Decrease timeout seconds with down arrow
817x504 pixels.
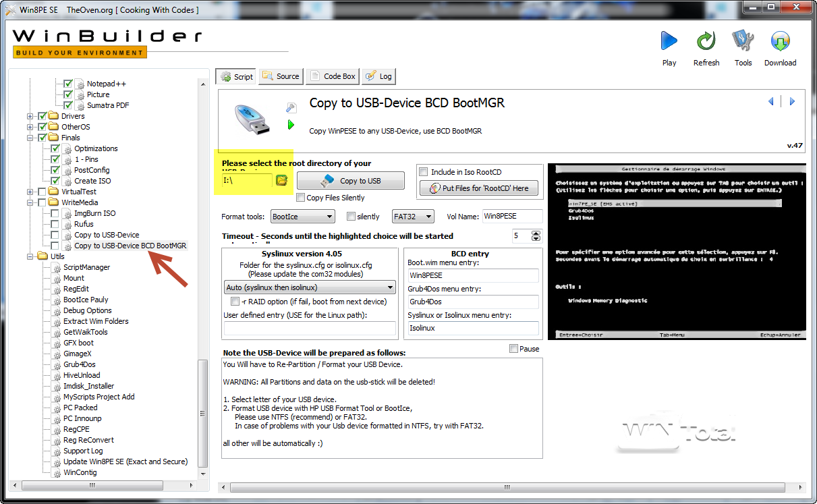pyautogui.click(x=536, y=239)
